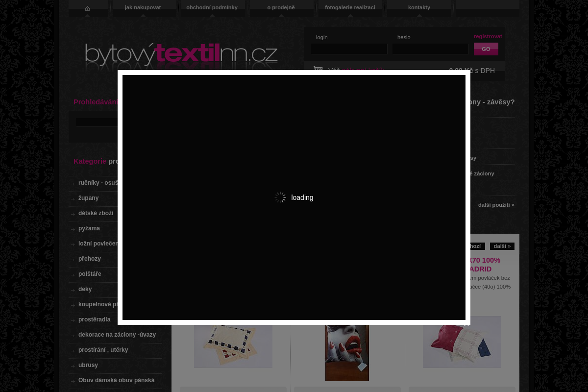Follow the 'další použití »' link
Screen dimensions: 588x392
[x=496, y=205]
